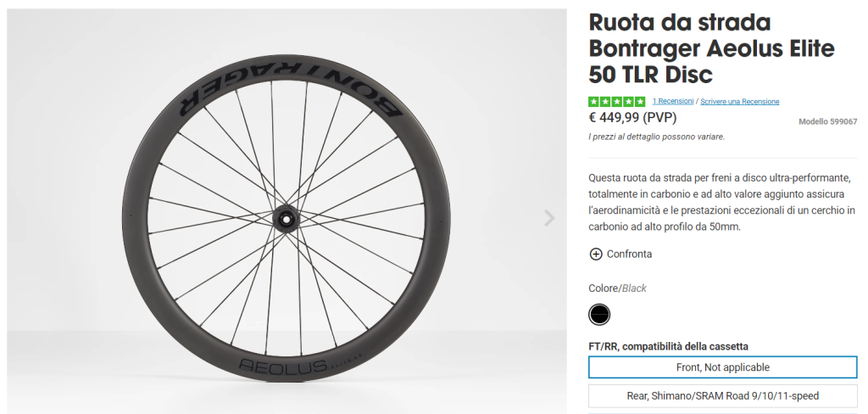Click the Confronta plus circle icon
Screen dimensions: 868x414
pyautogui.click(x=595, y=254)
